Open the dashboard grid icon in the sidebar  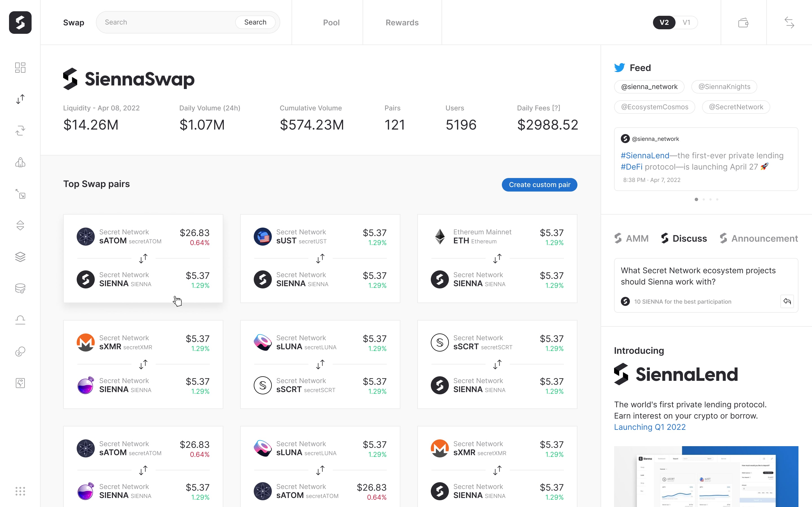20,67
